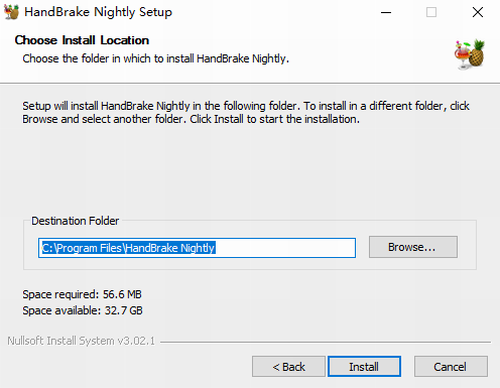The height and width of the screenshot is (388, 500).
Task: Go to previous step with Back button
Action: pyautogui.click(x=289, y=367)
